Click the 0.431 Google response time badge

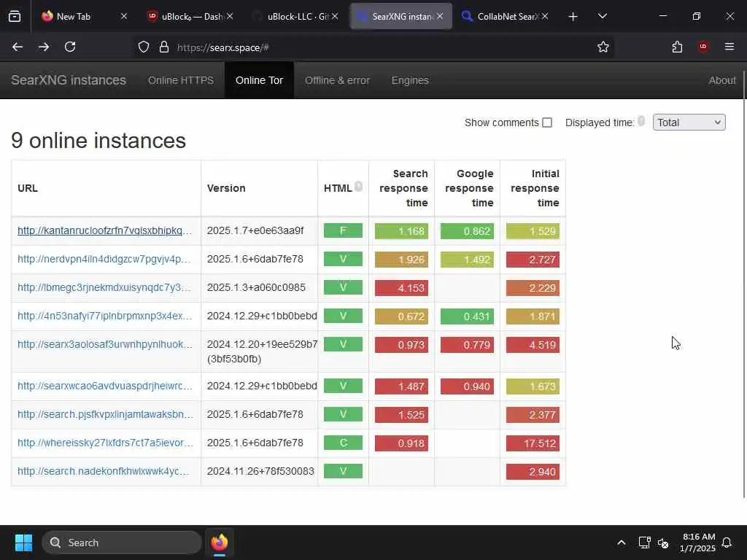click(x=468, y=316)
